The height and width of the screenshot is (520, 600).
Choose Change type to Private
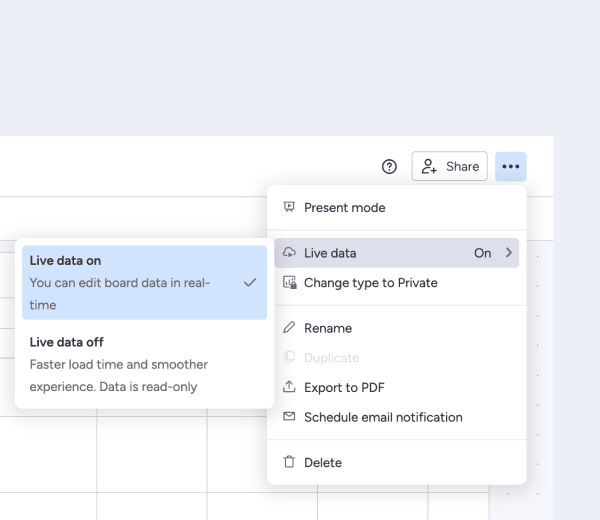(370, 283)
